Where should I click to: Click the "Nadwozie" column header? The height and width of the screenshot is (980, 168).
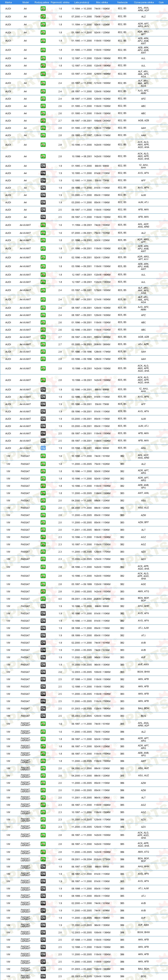(122, 2)
